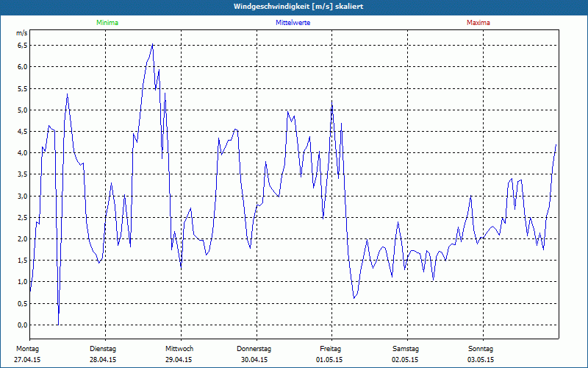Click the Sonntag day label

(x=481, y=349)
